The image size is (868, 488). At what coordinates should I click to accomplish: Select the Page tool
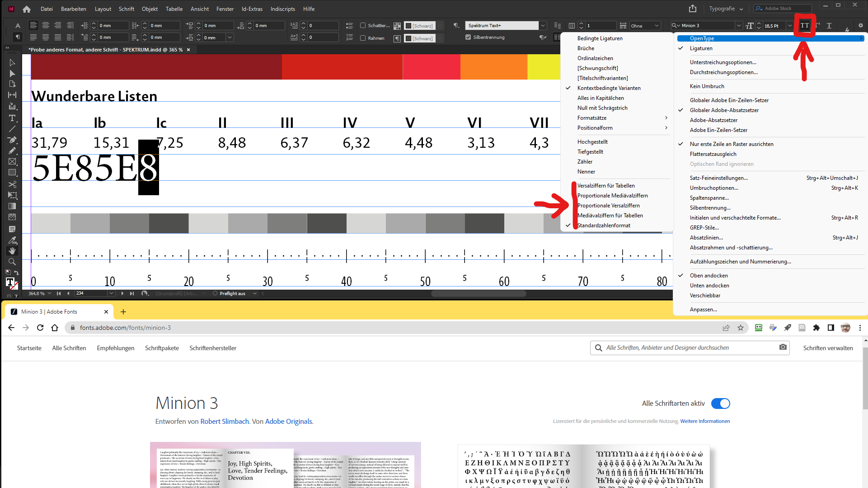pos(12,84)
